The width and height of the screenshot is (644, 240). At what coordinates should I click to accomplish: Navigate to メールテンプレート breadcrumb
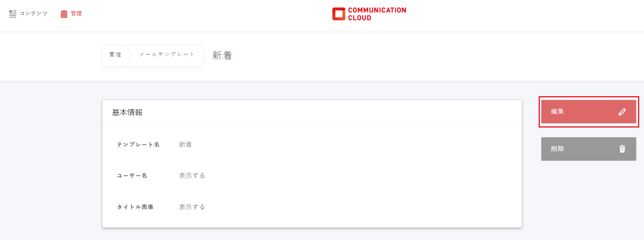pos(167,54)
